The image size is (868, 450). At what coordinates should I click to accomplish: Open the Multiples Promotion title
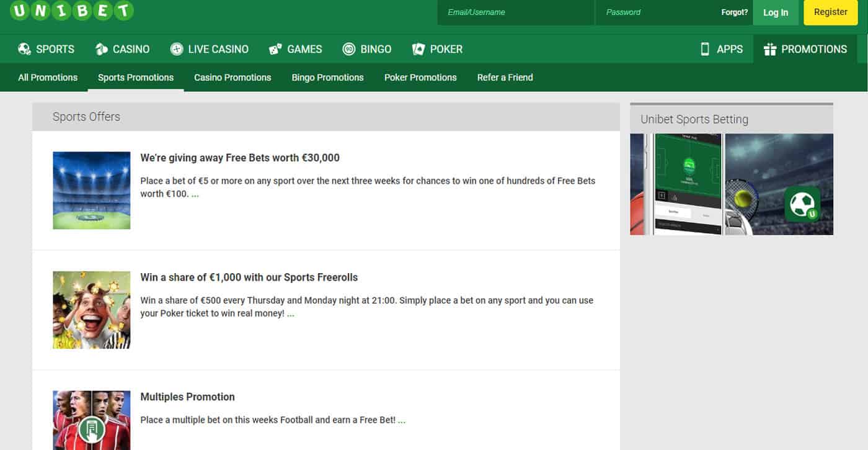point(187,397)
